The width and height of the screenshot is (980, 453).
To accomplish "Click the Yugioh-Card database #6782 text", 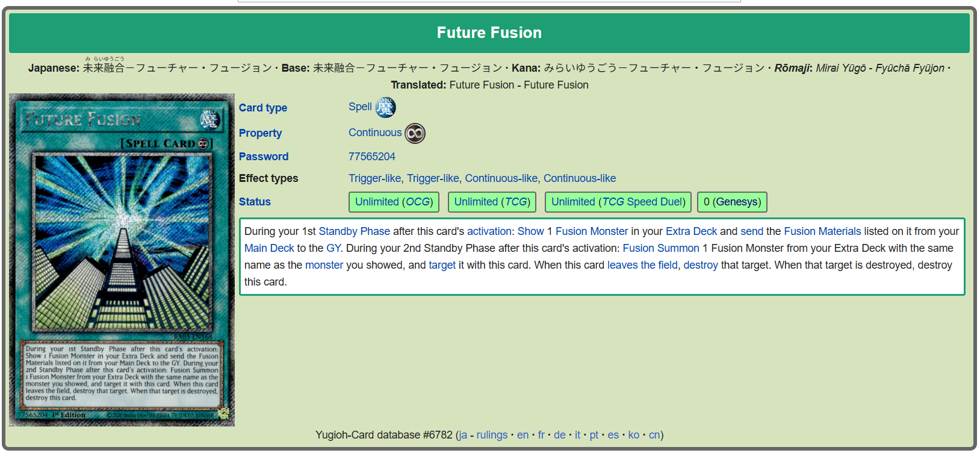I will coord(384,435).
